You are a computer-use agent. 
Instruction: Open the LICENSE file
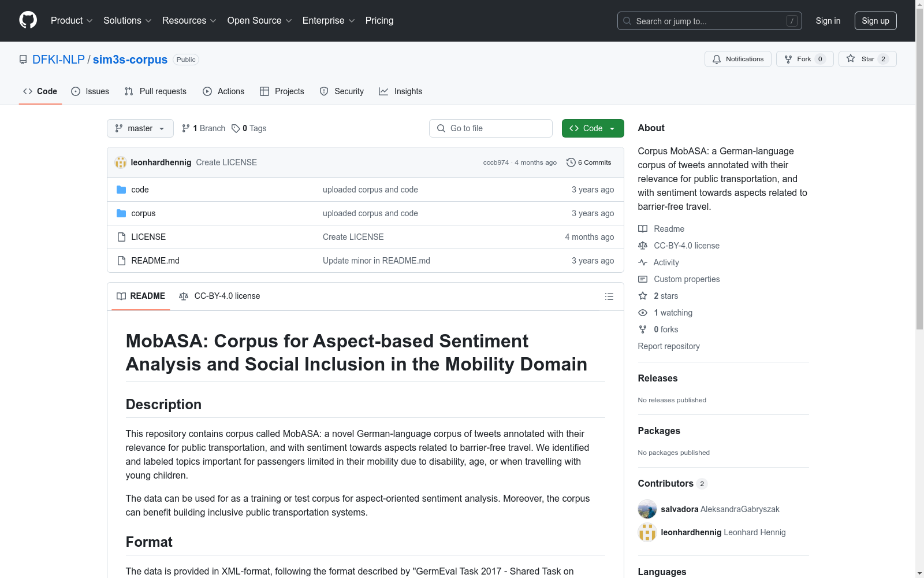[x=148, y=237]
